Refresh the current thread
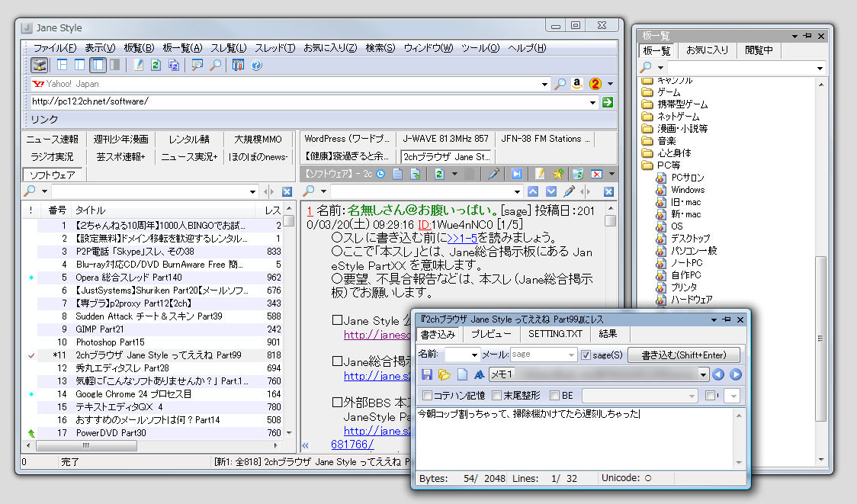 tap(440, 173)
